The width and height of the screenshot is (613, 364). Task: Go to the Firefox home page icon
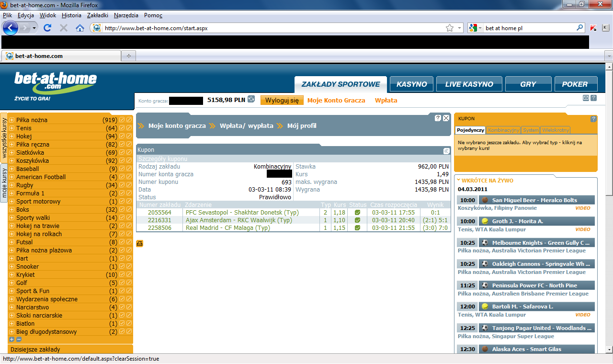click(x=80, y=28)
